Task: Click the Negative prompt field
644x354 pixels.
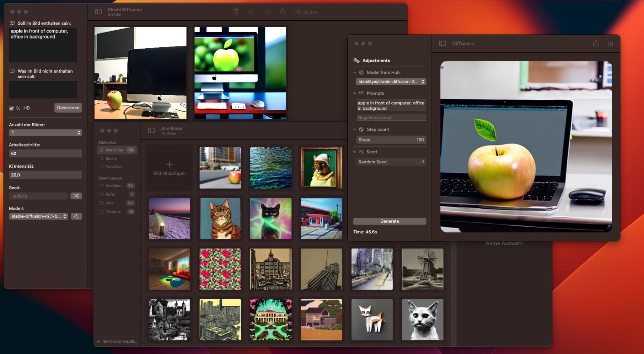Action: click(391, 118)
